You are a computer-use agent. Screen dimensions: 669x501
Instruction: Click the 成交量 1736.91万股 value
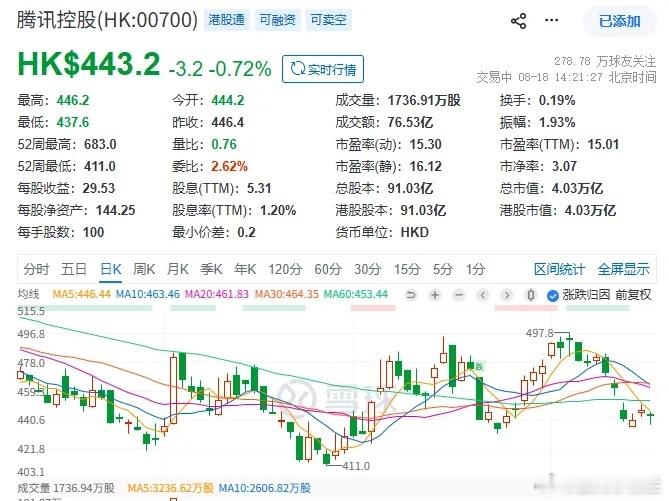(424, 100)
